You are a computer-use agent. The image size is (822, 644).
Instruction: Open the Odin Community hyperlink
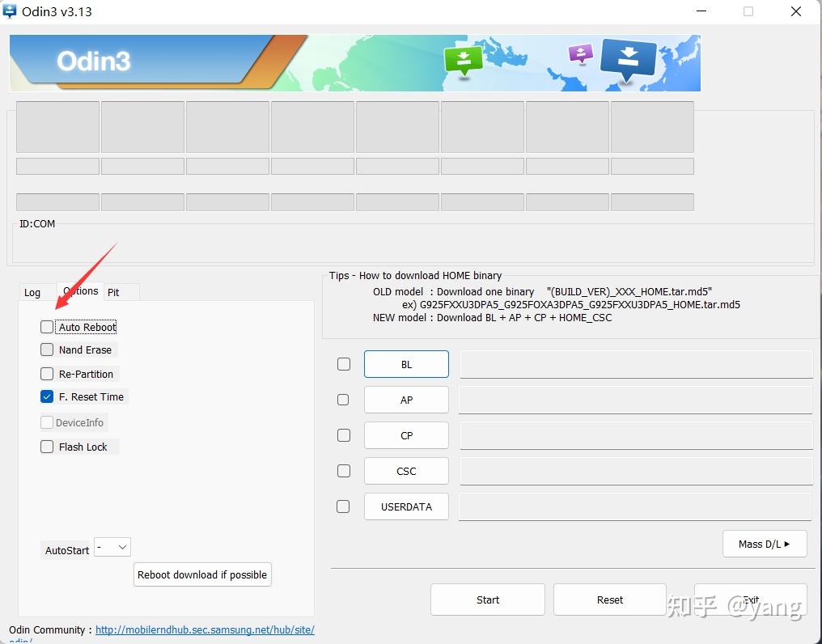pyautogui.click(x=205, y=629)
